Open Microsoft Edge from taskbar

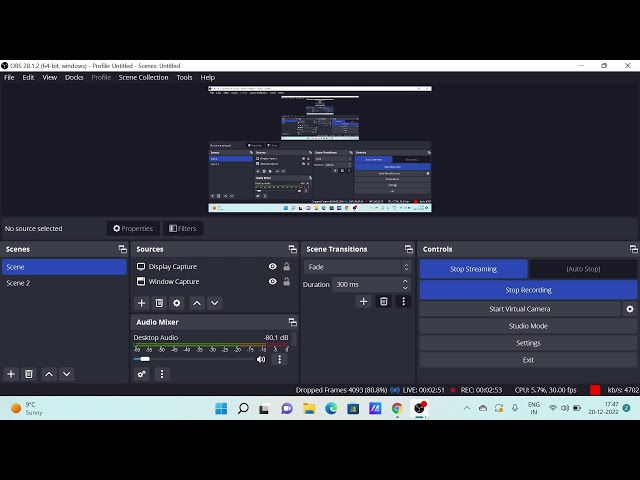(331, 408)
